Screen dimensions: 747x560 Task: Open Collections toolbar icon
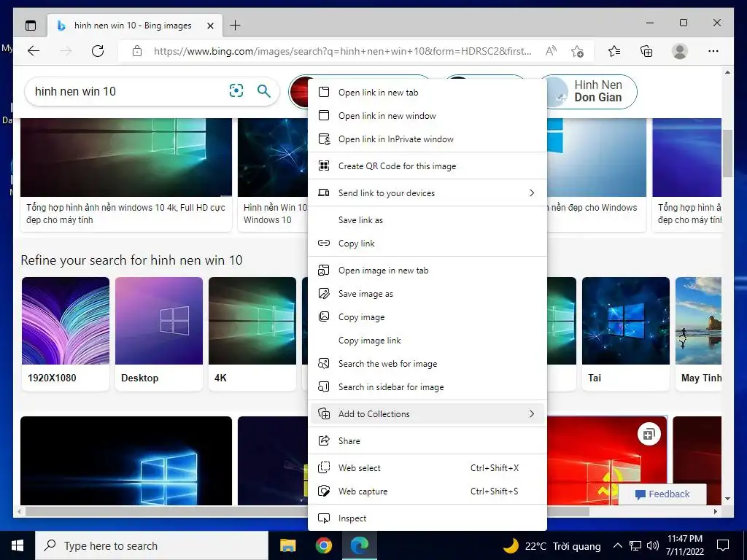coord(646,51)
